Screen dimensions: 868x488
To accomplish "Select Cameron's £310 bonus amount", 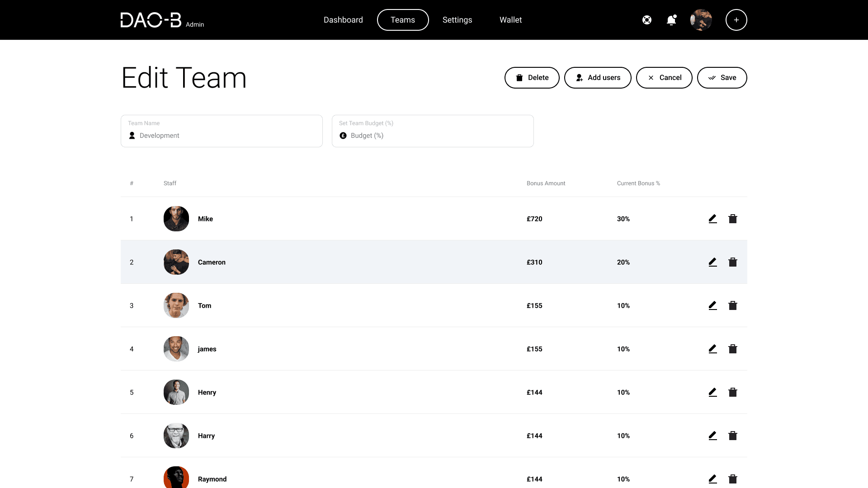I will [x=534, y=262].
